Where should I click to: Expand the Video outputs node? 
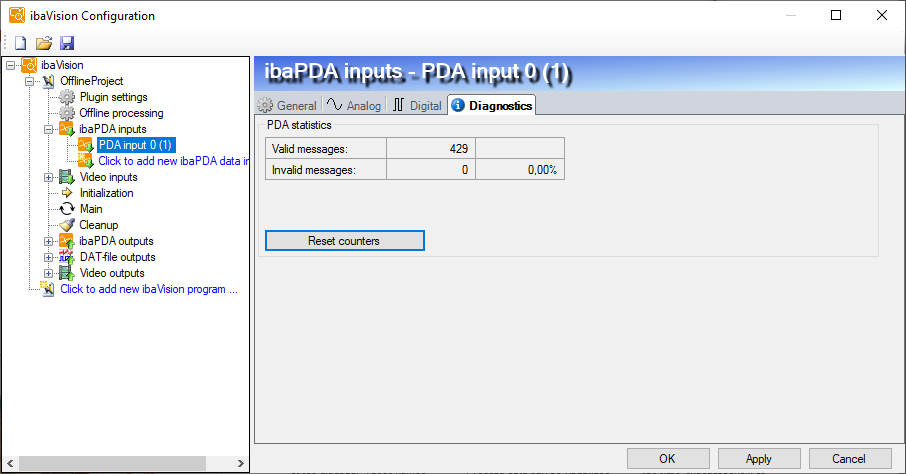(x=49, y=273)
